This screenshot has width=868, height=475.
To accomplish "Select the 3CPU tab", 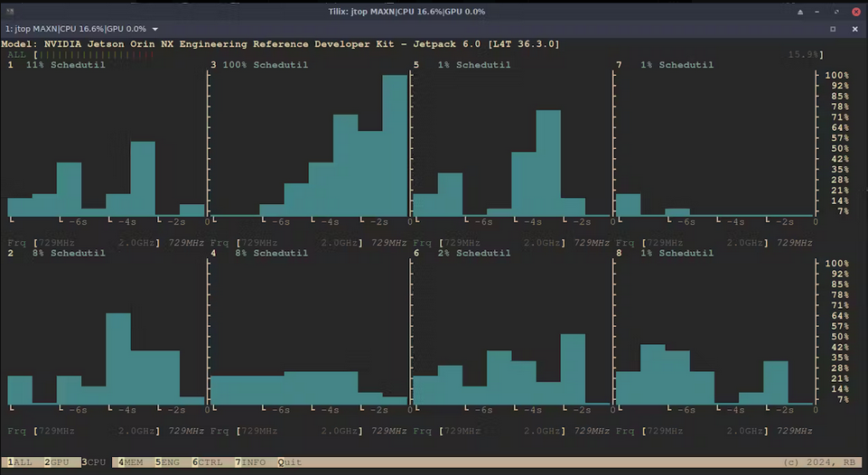I will pos(94,462).
